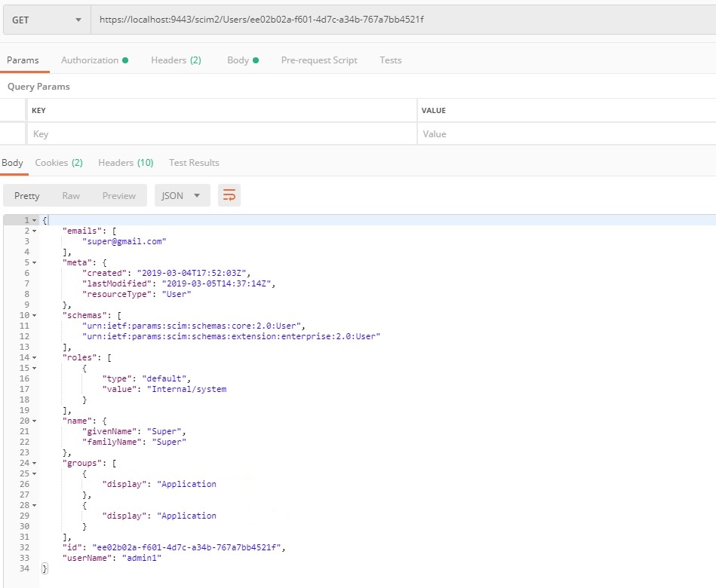
Task: Open the GET method dropdown
Action: tap(46, 20)
